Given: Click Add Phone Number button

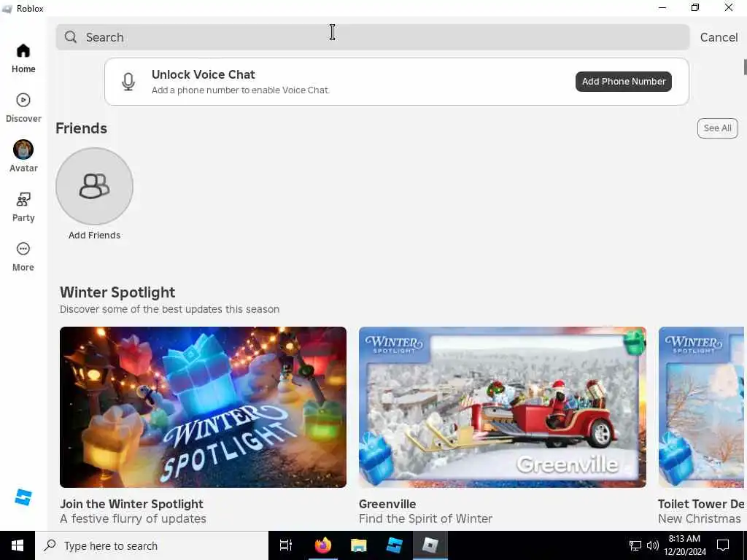Looking at the screenshot, I should click(624, 82).
